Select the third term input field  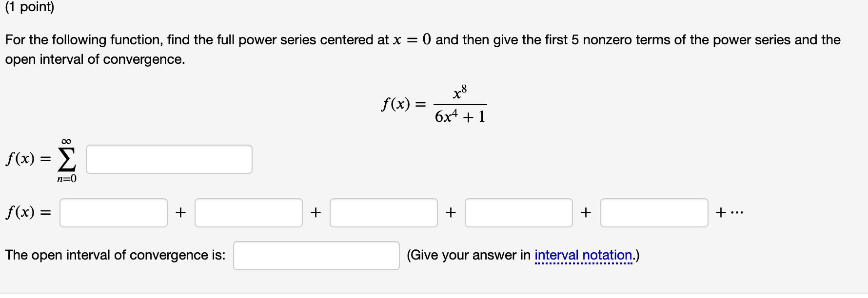point(384,212)
